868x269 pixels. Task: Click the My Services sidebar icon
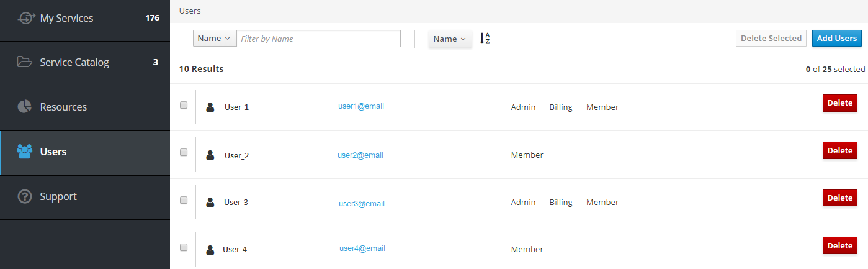[25, 18]
